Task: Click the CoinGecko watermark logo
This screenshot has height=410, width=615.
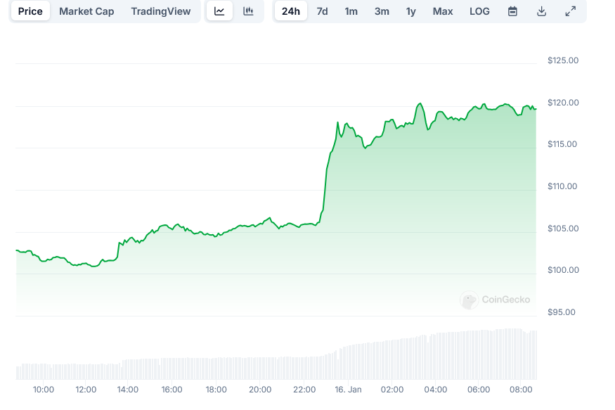Action: (x=496, y=299)
